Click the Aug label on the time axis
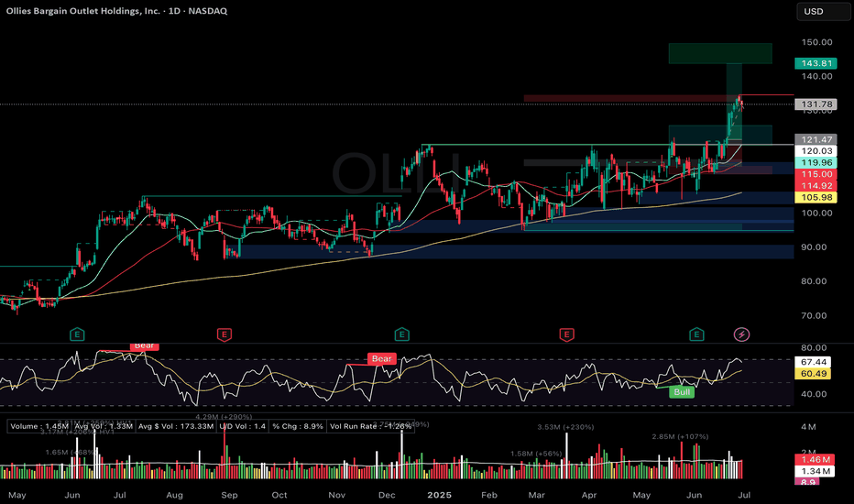This screenshot has height=504, width=854. click(x=174, y=495)
